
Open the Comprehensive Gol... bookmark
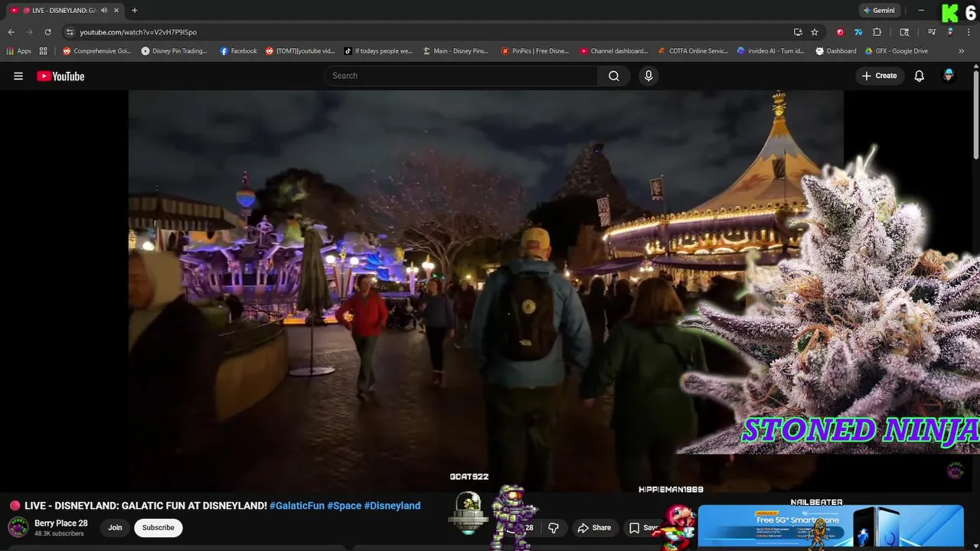coord(97,51)
